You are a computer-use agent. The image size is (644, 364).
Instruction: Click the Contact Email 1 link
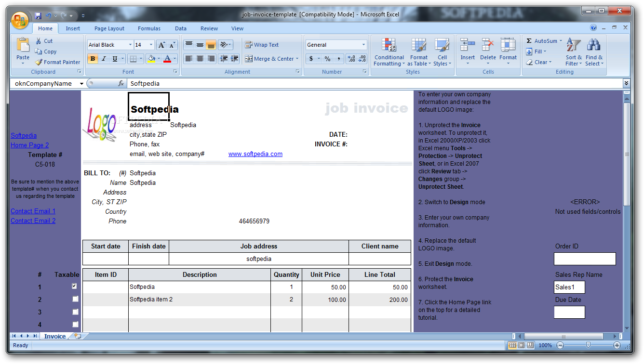[33, 211]
